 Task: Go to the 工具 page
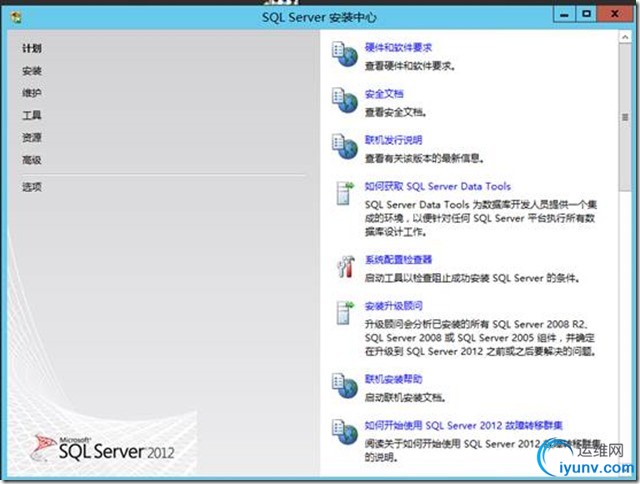[32, 115]
